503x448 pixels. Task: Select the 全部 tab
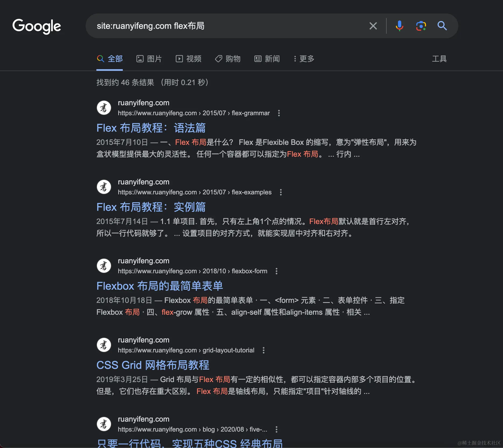click(110, 59)
